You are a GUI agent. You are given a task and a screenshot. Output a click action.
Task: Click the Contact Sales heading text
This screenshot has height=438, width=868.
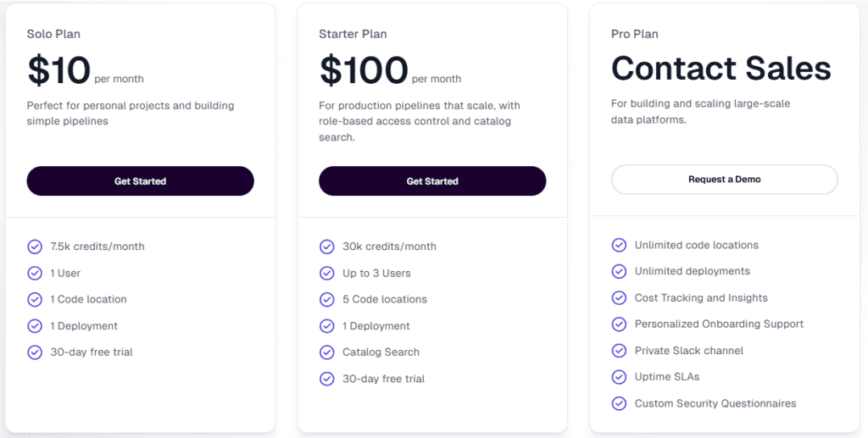(721, 69)
